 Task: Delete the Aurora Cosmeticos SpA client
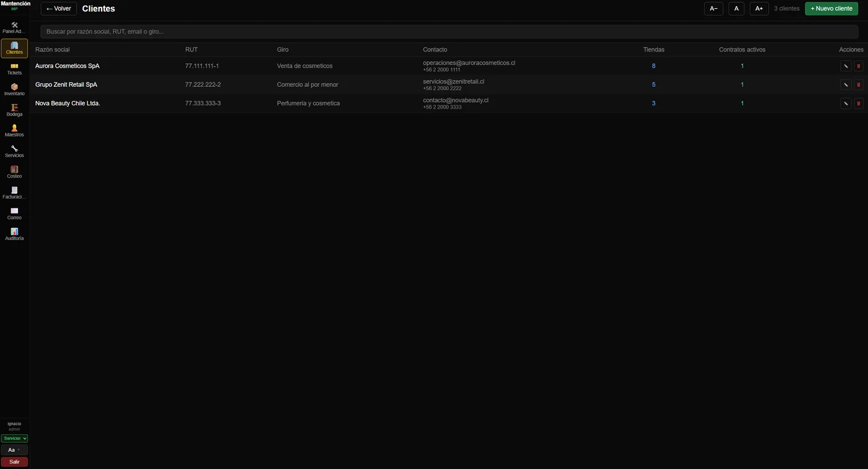pyautogui.click(x=859, y=66)
